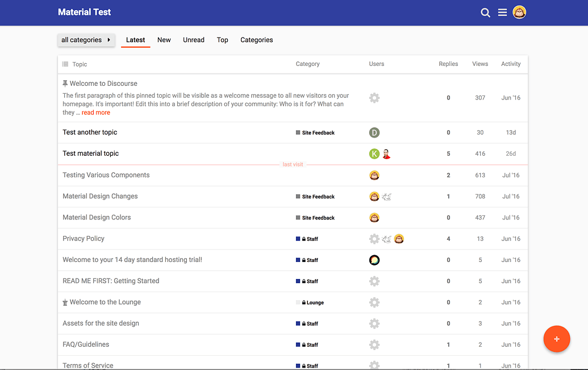Viewport: 588px width, 370px height.
Task: Click the green K avatar on Test material topic
Action: (374, 153)
